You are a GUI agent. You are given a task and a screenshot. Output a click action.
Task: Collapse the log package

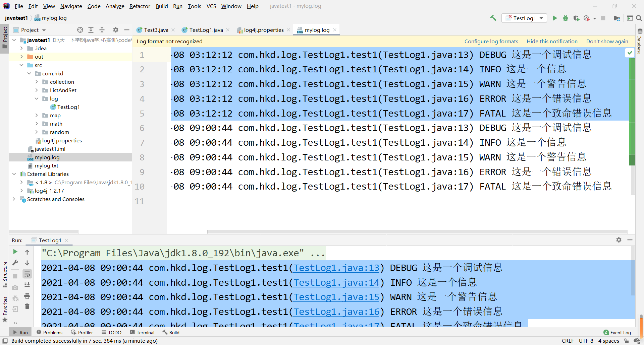click(37, 99)
